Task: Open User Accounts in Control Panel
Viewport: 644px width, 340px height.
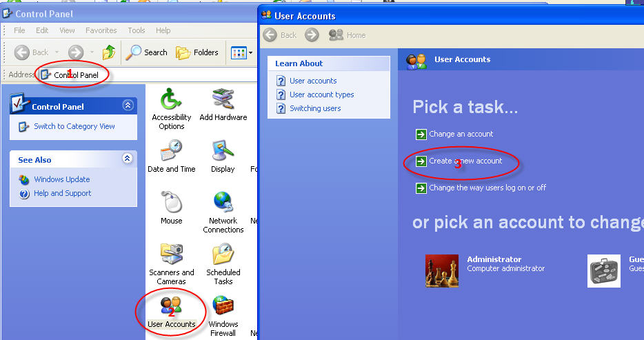Action: pyautogui.click(x=171, y=312)
